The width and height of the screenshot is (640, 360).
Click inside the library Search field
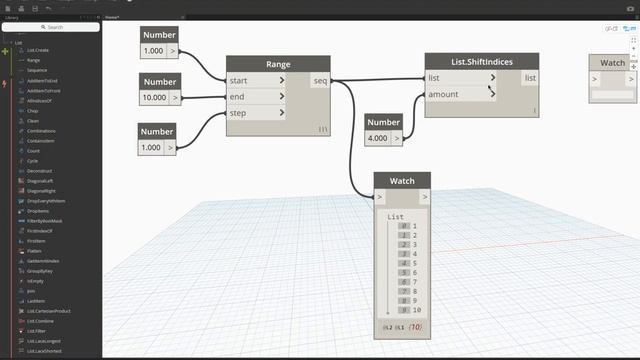pos(51,27)
